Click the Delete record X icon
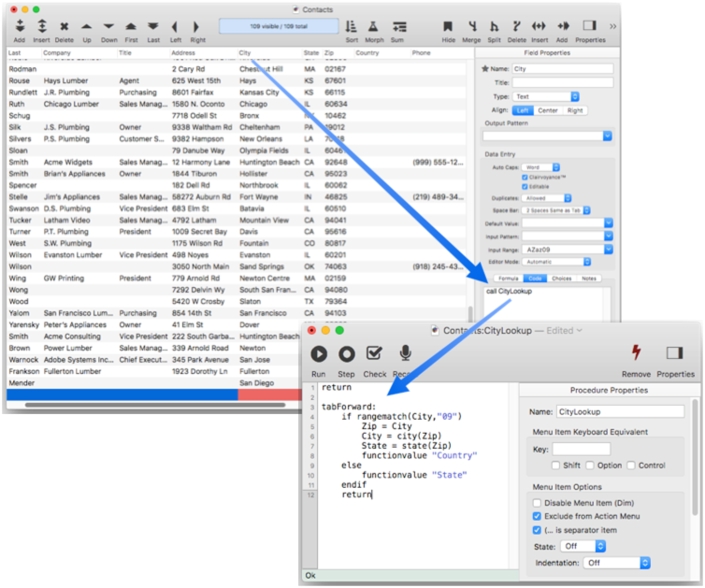Image resolution: width=705 pixels, height=588 pixels. tap(65, 27)
